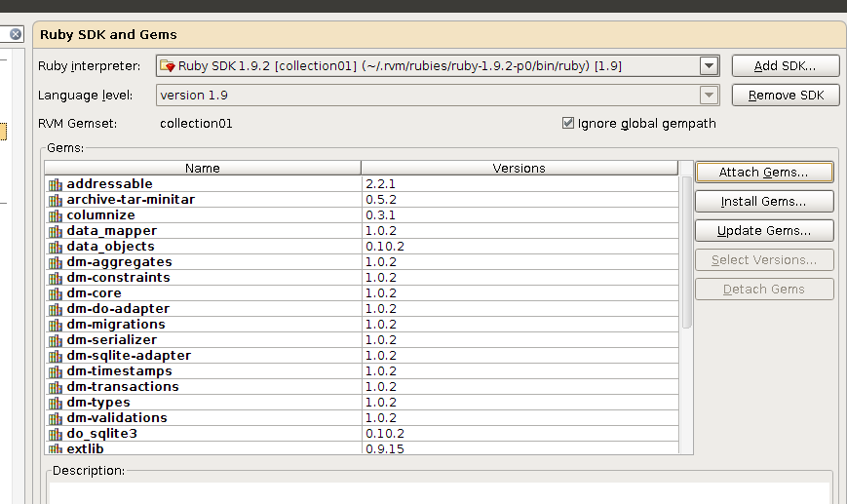Image resolution: width=847 pixels, height=504 pixels.
Task: Select the dm-do-adapter gem name
Action: tap(118, 308)
